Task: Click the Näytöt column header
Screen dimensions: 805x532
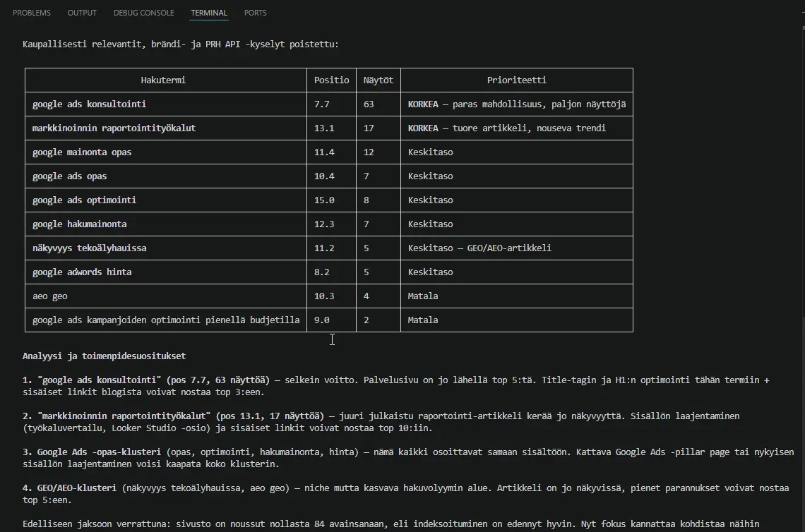Action: 378,80
